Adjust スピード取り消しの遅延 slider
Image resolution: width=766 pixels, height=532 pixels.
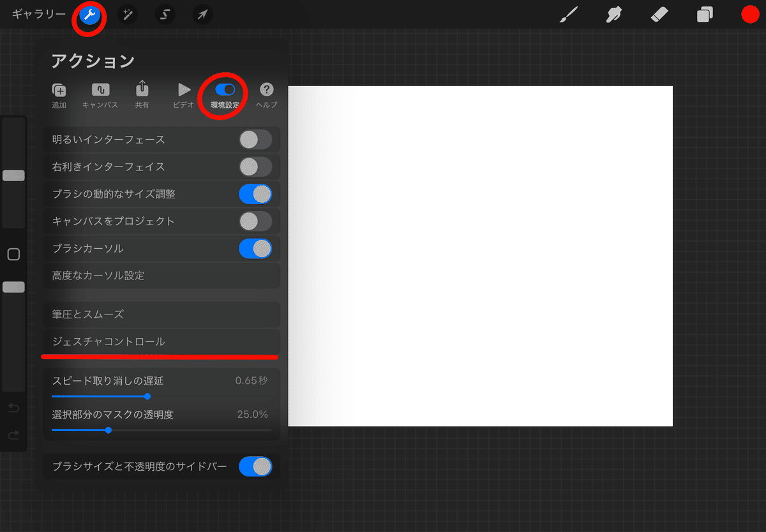tap(148, 396)
